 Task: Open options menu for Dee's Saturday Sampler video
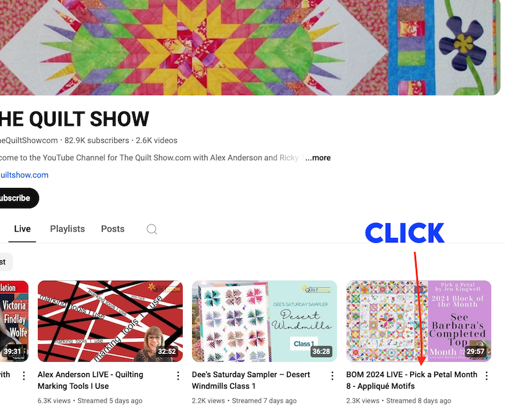pyautogui.click(x=333, y=376)
